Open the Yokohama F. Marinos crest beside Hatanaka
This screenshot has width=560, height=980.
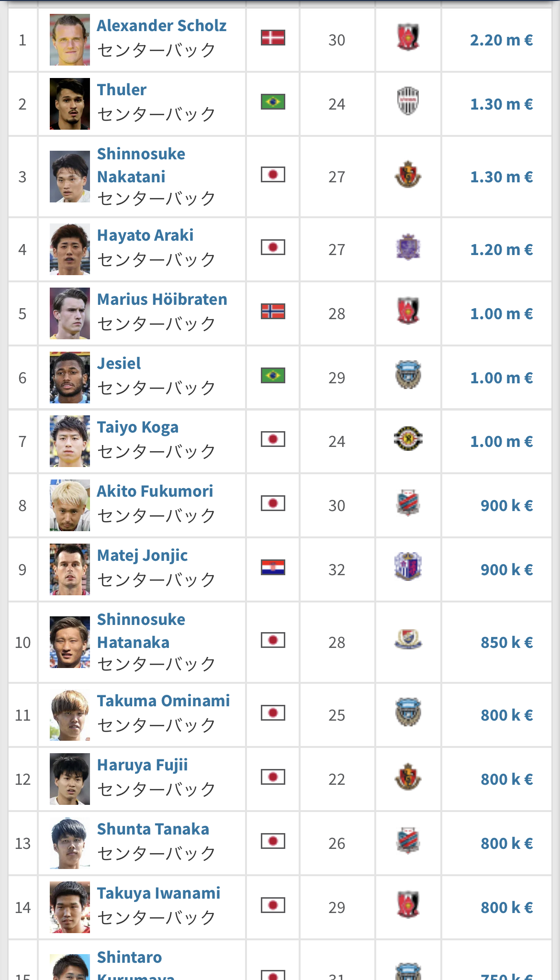tap(408, 640)
